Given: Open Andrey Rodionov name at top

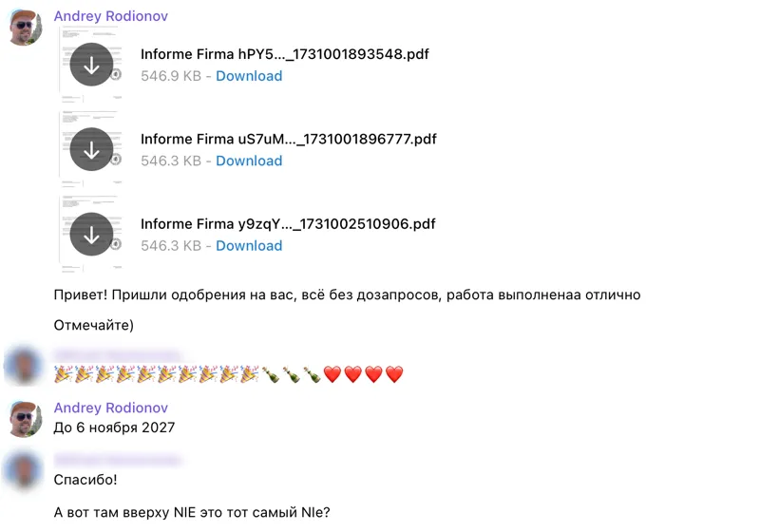Looking at the screenshot, I should (x=111, y=16).
